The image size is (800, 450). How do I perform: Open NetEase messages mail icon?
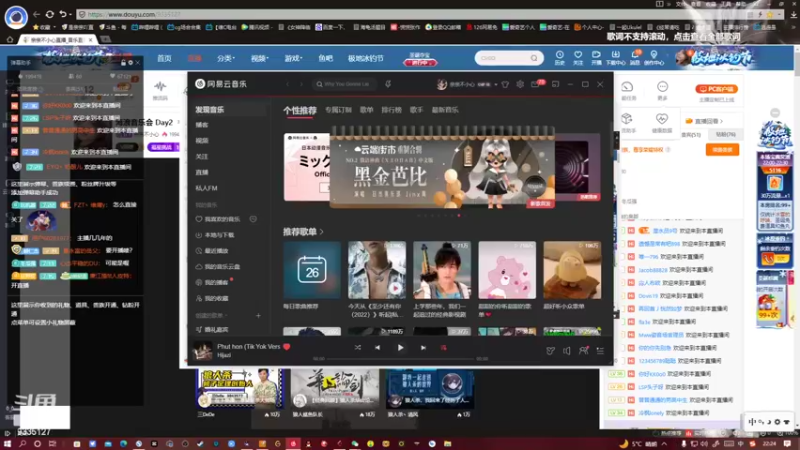[536, 84]
